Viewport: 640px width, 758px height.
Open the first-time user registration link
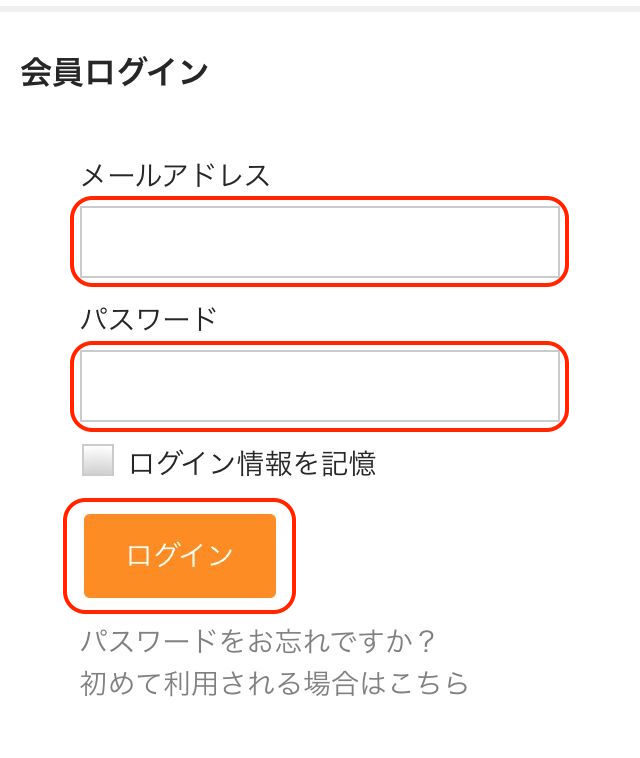tap(274, 684)
